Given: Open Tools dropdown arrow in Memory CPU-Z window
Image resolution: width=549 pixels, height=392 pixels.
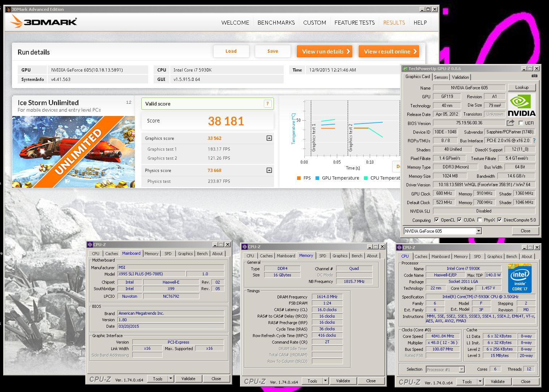Looking at the screenshot, I should pyautogui.click(x=326, y=381).
